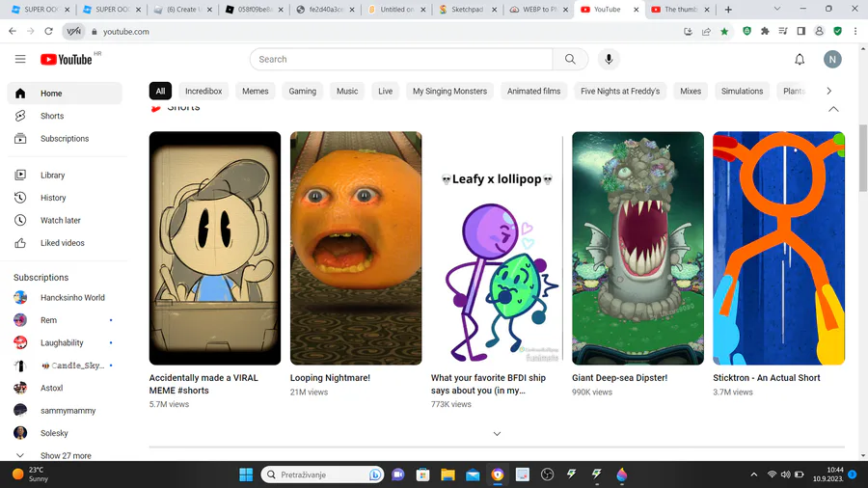Open File Explorer from the taskbar

click(x=448, y=474)
